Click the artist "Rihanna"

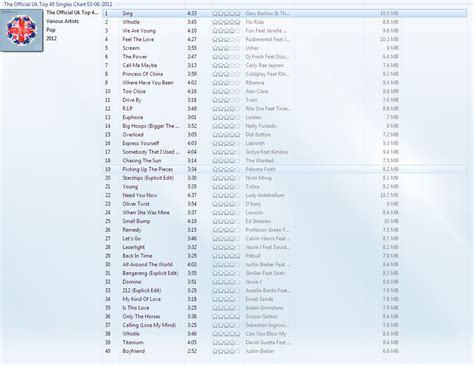coord(255,83)
